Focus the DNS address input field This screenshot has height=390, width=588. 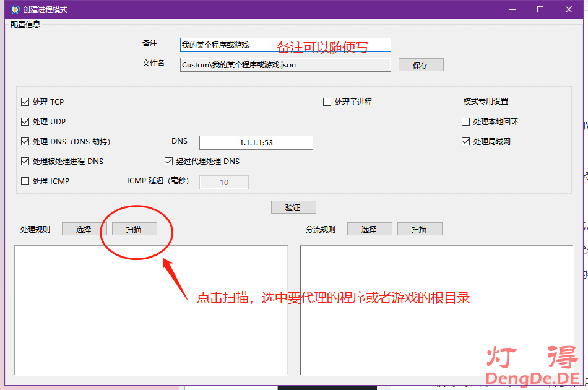tap(256, 142)
